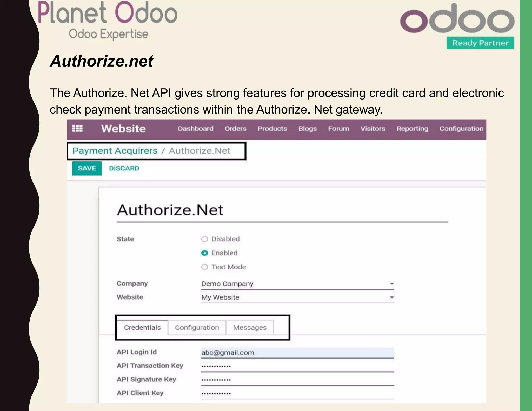Viewport: 532px width, 411px height.
Task: Click the API Signature Key label
Action: (146, 380)
